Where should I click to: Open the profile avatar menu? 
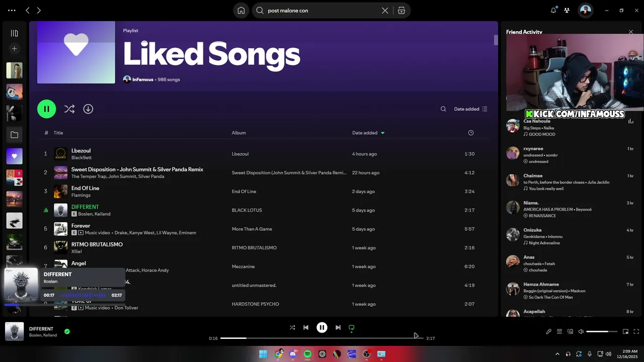585,10
